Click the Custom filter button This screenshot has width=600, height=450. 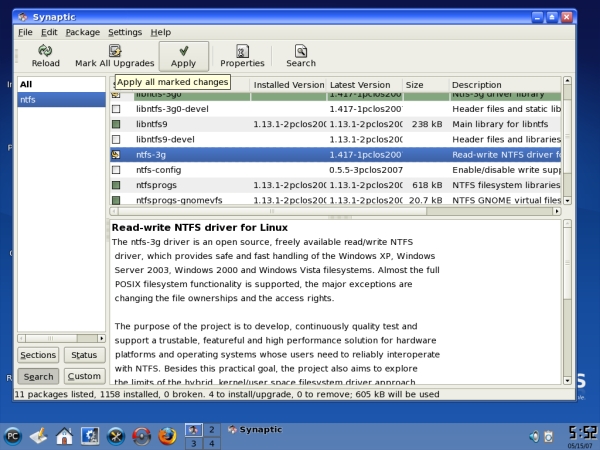(84, 377)
